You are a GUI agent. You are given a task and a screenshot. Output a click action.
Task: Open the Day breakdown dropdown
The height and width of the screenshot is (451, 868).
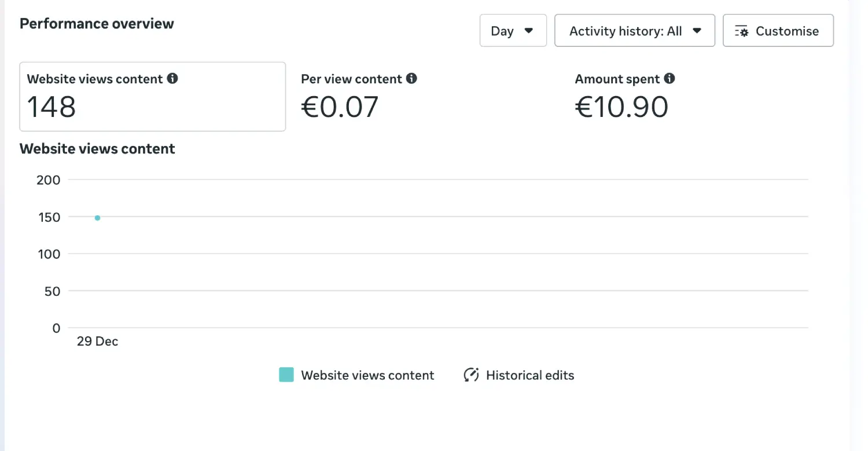(x=513, y=31)
